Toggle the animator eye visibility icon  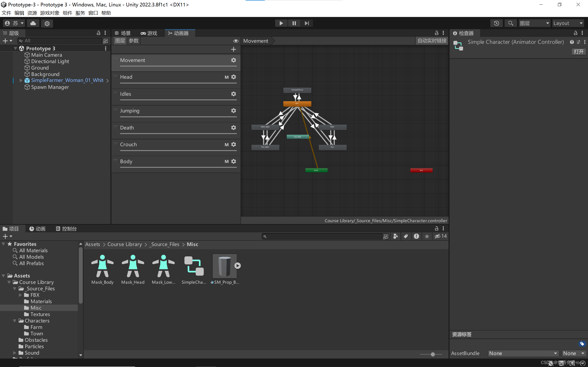(235, 41)
